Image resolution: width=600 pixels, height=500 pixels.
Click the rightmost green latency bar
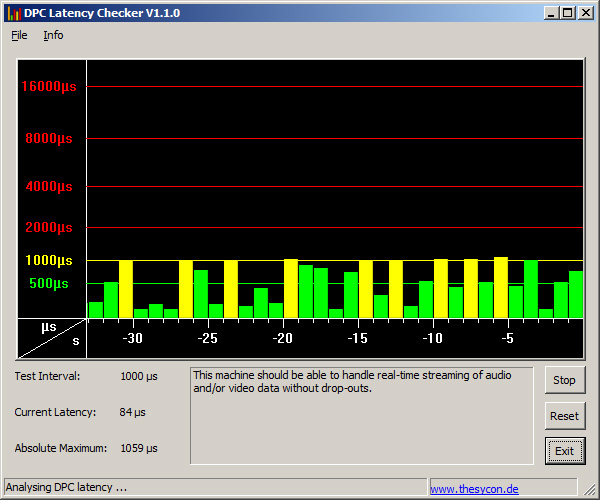click(x=576, y=294)
